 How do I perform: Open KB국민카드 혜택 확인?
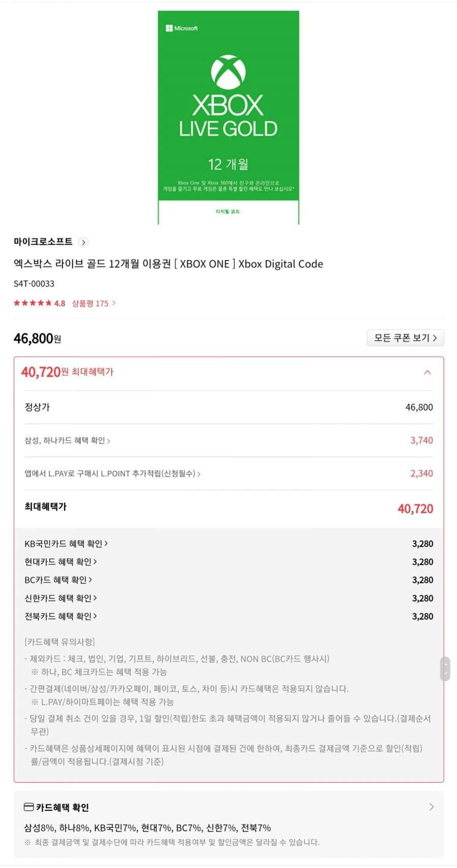pos(66,544)
